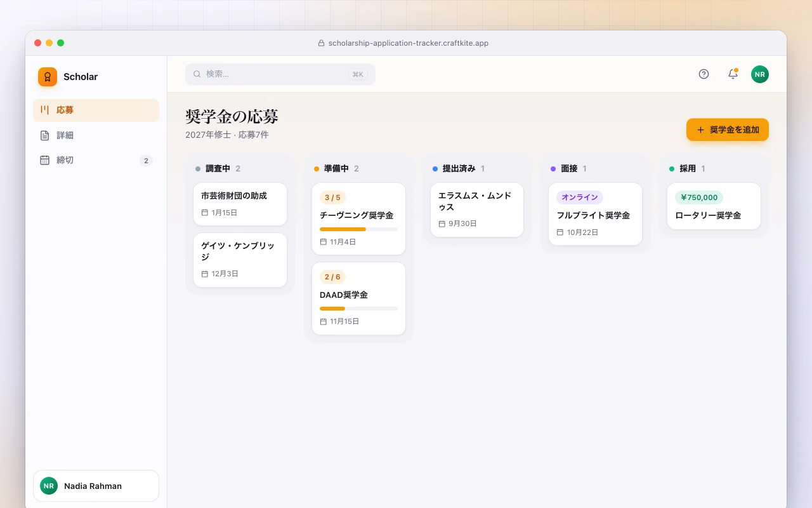Image resolution: width=812 pixels, height=508 pixels.
Task: Open the 詳細 sidebar item
Action: click(x=96, y=135)
